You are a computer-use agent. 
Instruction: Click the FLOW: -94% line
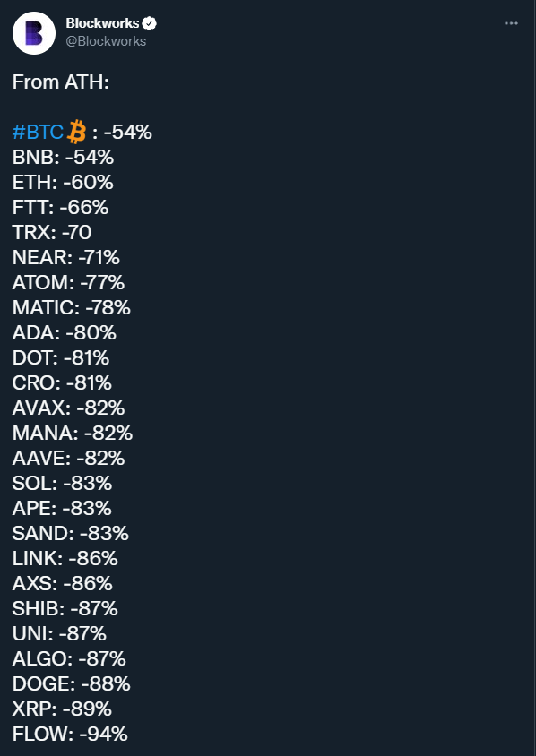(70, 734)
